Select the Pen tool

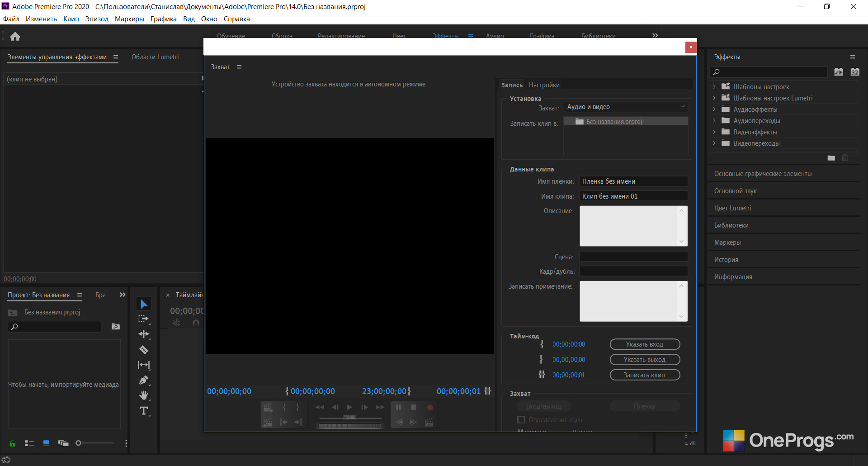point(144,380)
